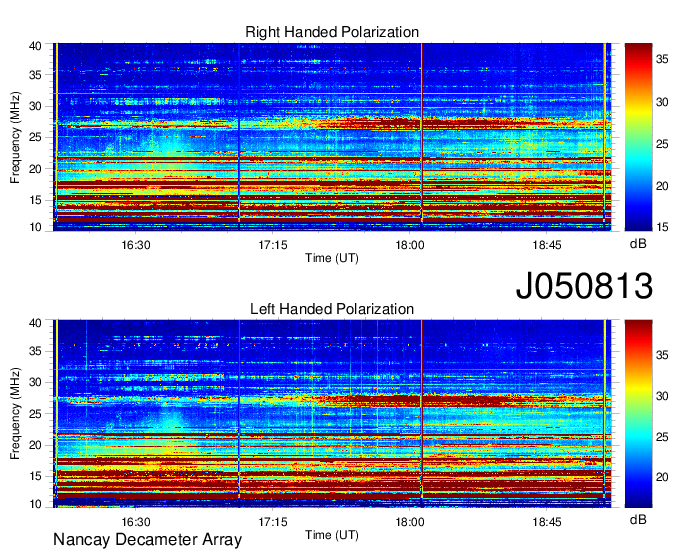Click the 30 value on Right Handed color bar
This screenshot has width=680, height=552.
click(662, 102)
